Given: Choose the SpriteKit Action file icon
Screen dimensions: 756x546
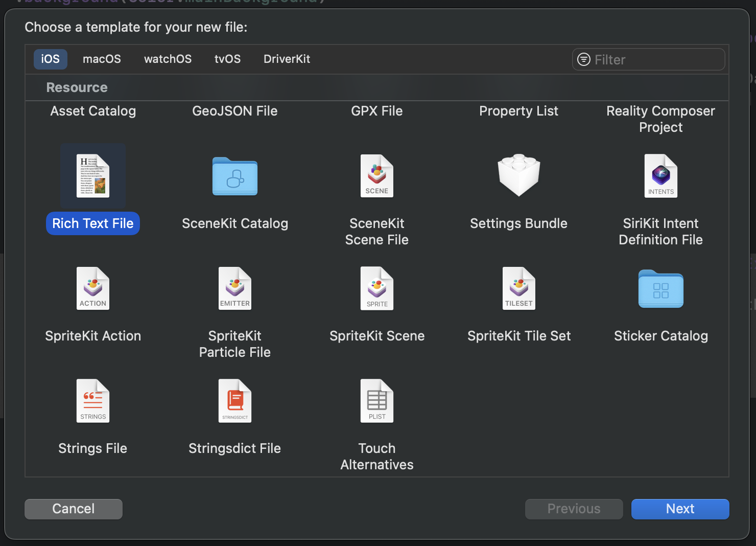Looking at the screenshot, I should 93,288.
